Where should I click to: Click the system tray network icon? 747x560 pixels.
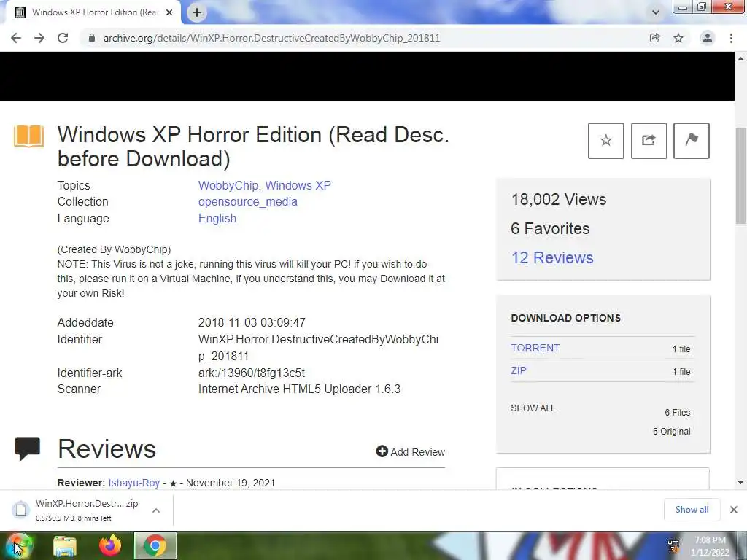click(x=673, y=545)
